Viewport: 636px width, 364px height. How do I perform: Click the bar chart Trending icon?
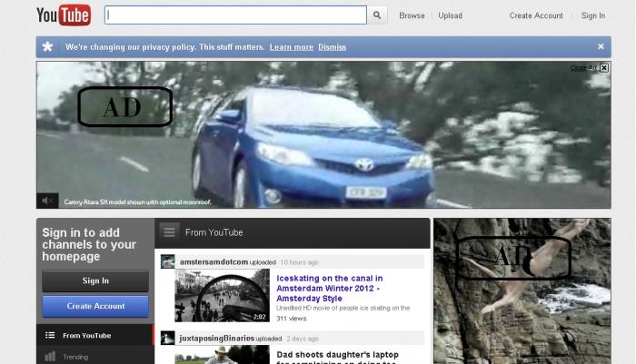(x=50, y=357)
